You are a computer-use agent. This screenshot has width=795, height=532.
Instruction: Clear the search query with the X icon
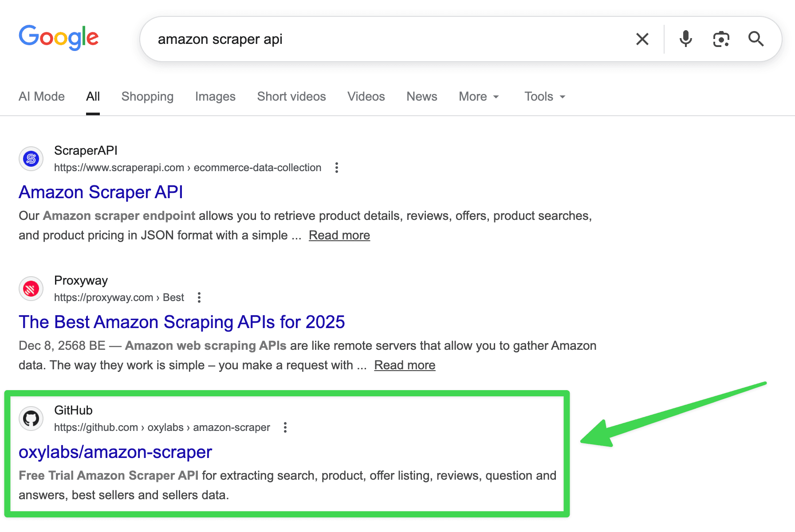pyautogui.click(x=642, y=39)
